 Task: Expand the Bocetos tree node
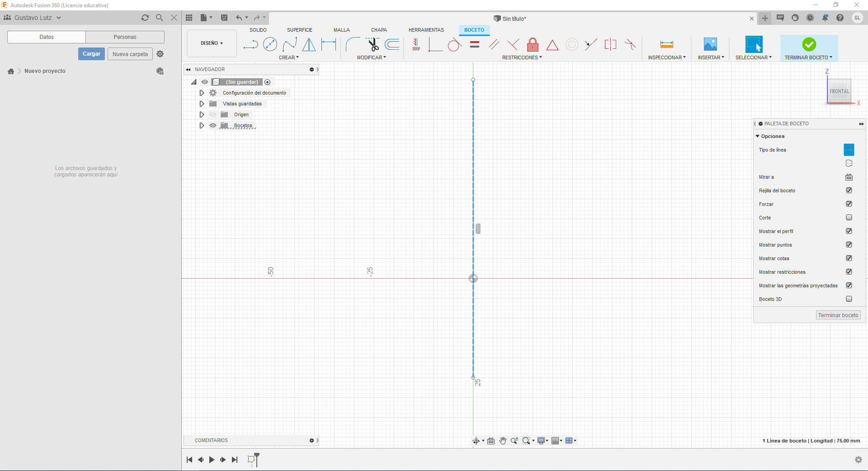(202, 125)
